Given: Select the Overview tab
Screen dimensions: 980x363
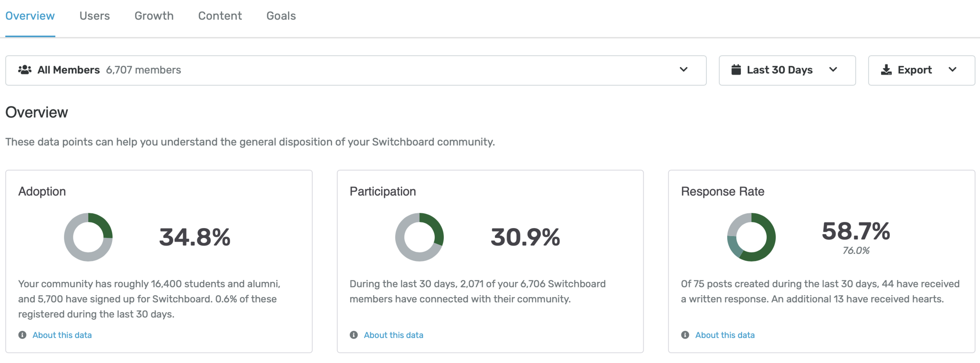Looking at the screenshot, I should [30, 16].
